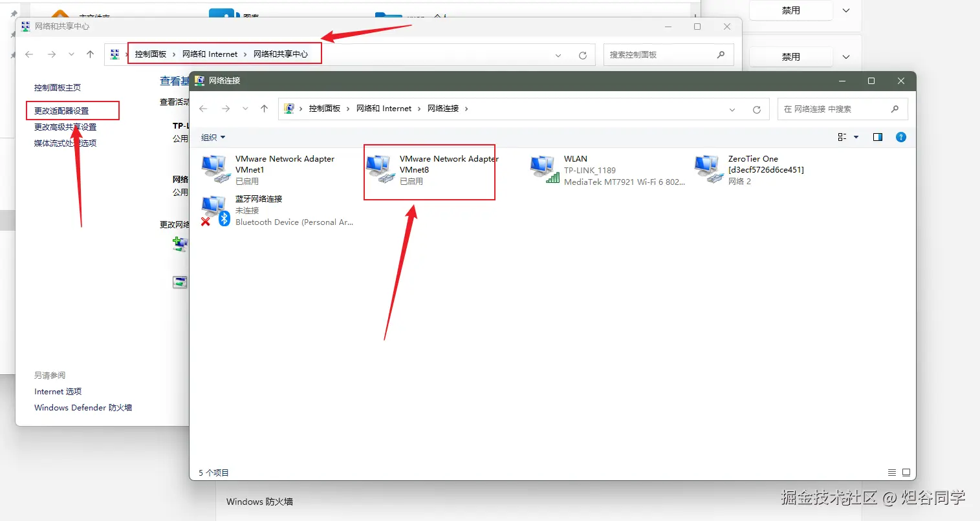Image resolution: width=980 pixels, height=521 pixels.
Task: Go back in 网络和共享中心 window
Action: [x=29, y=54]
